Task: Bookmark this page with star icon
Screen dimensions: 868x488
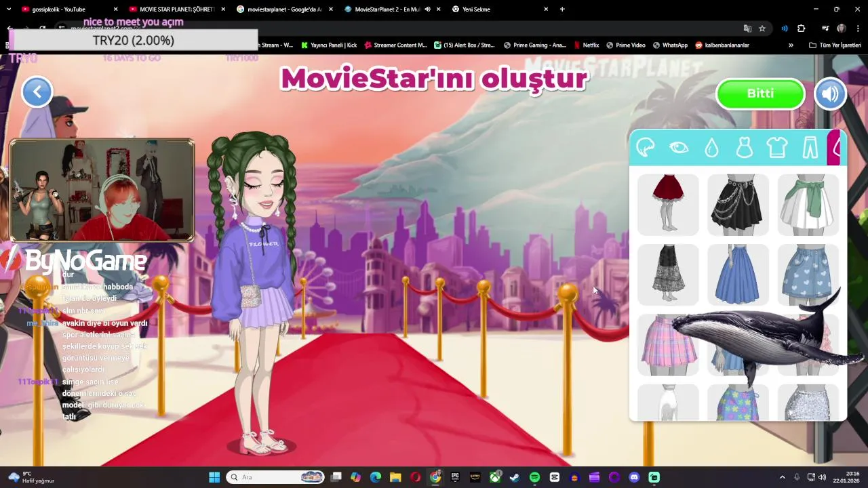Action: [x=762, y=28]
